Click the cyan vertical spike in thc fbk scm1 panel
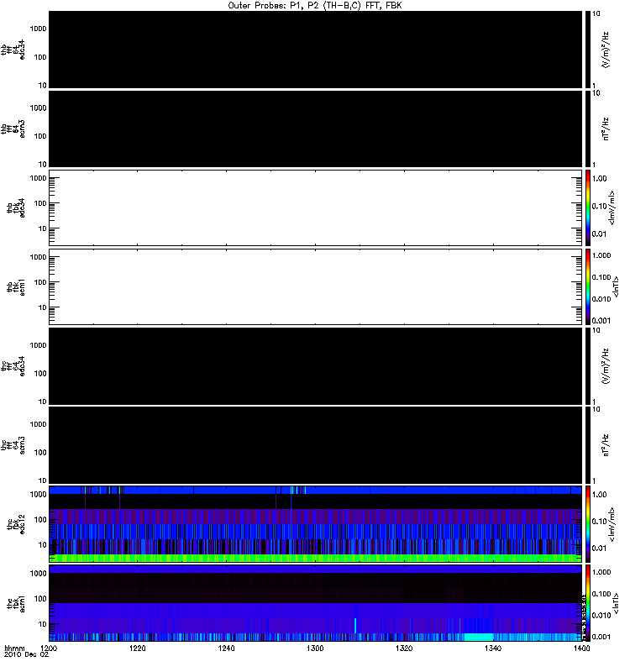Screen dimensions: 630x672 point(355,626)
